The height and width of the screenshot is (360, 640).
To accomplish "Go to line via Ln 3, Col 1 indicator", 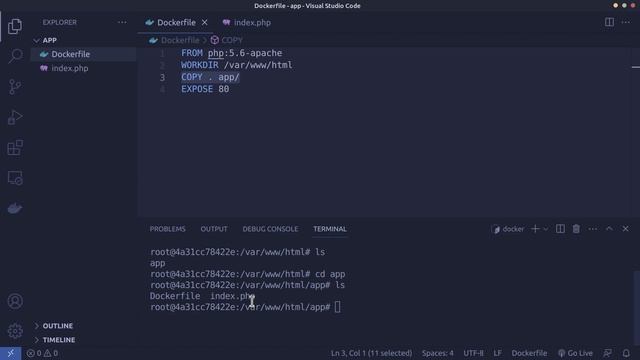I will point(371,353).
